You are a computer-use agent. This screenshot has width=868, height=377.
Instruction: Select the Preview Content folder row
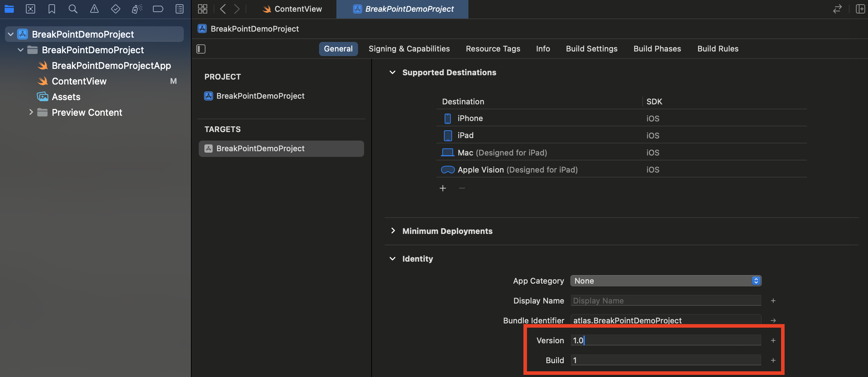click(x=94, y=113)
